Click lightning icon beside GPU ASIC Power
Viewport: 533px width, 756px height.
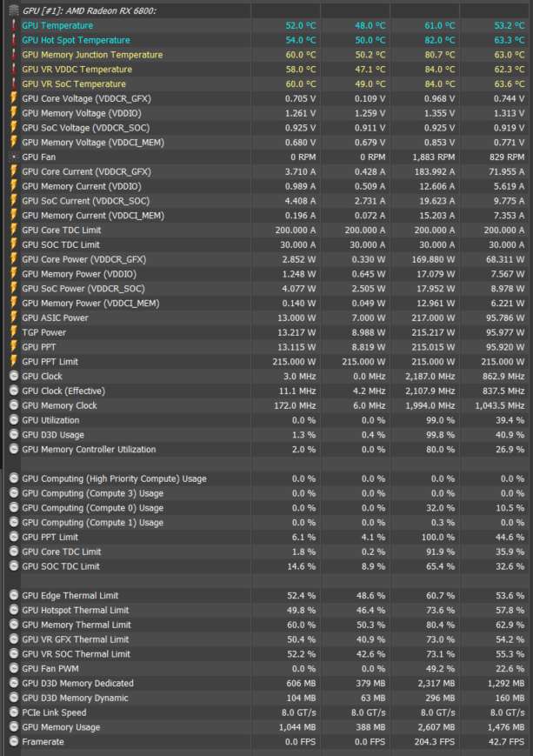14,318
